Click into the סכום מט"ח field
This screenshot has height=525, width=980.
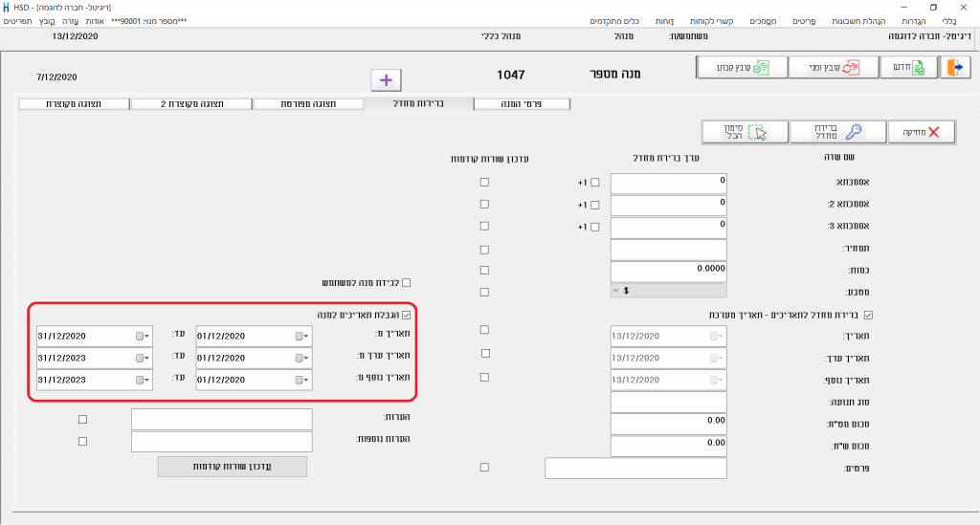click(668, 424)
